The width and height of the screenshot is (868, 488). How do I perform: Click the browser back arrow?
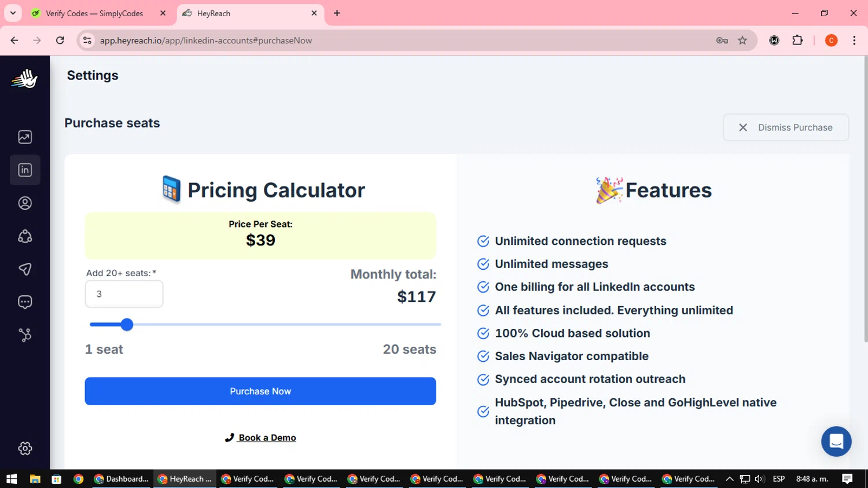click(x=14, y=41)
